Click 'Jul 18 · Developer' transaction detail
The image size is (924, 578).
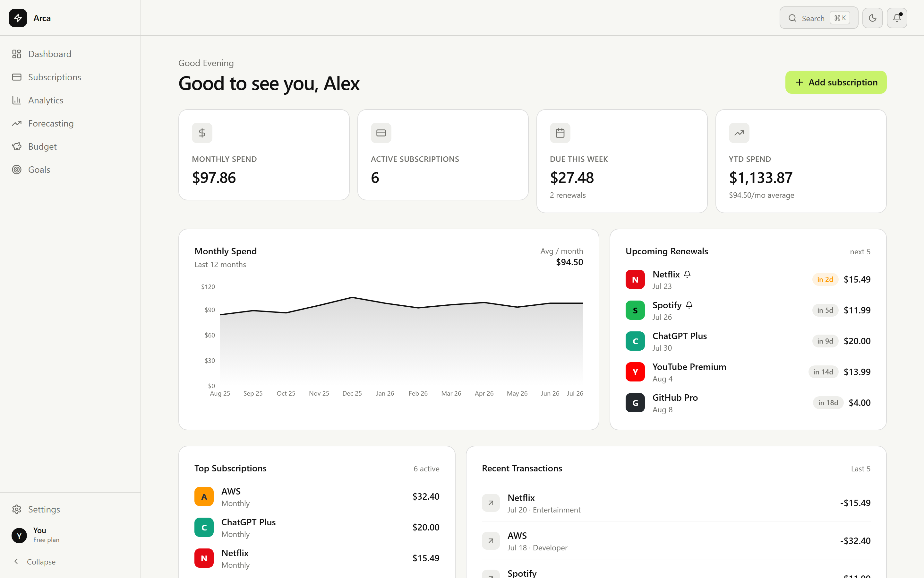537,548
